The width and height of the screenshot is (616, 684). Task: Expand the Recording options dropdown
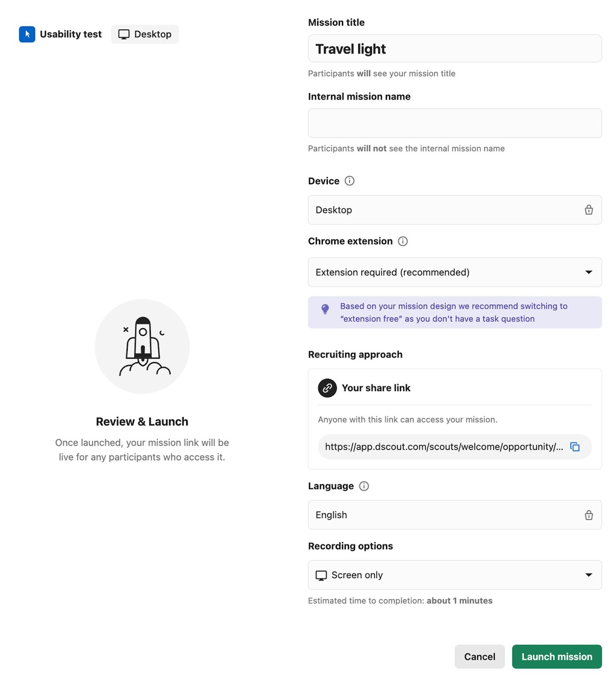(x=454, y=575)
